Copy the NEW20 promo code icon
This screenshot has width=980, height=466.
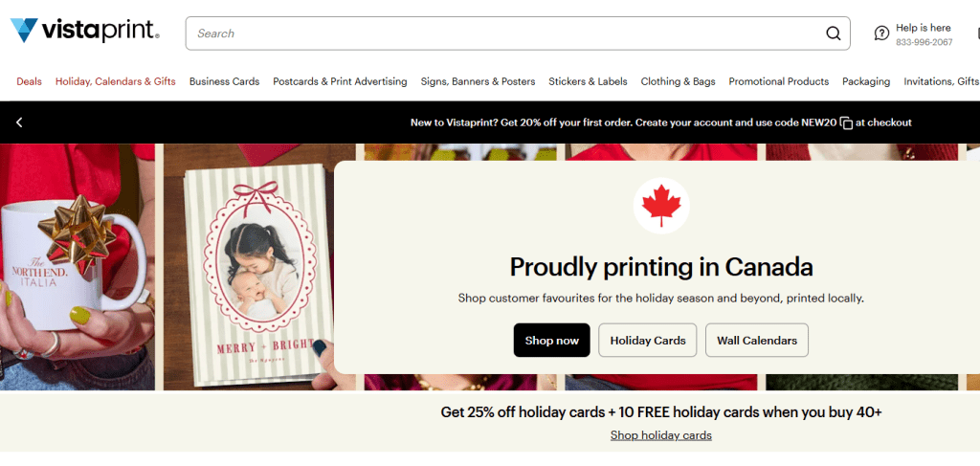846,123
